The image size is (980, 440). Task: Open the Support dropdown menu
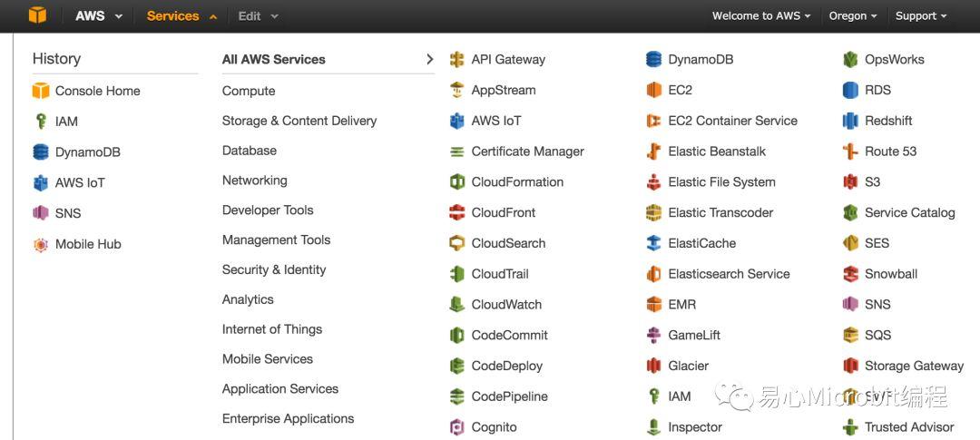pos(921,15)
